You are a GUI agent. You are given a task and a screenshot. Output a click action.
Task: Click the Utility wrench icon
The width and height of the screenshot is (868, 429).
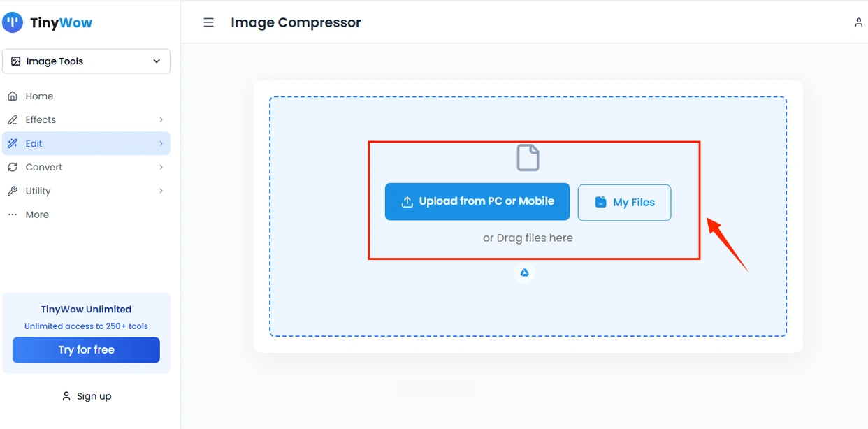point(13,191)
